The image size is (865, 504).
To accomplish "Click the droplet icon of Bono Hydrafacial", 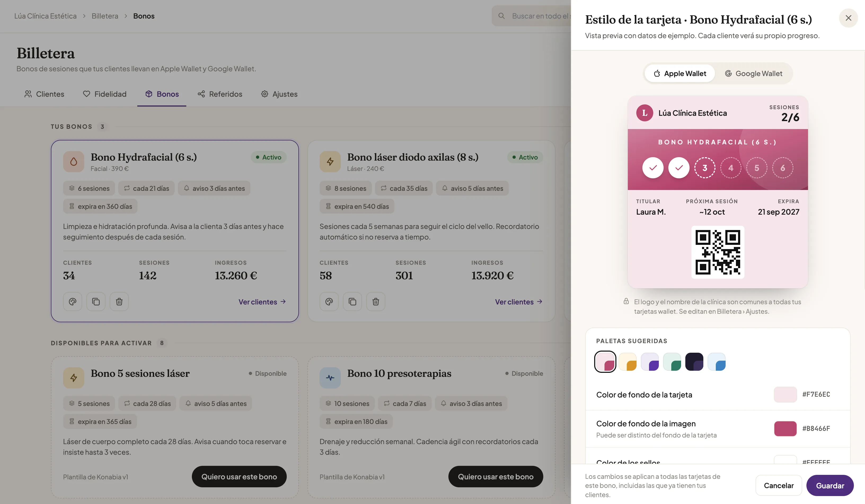I will pos(73,161).
